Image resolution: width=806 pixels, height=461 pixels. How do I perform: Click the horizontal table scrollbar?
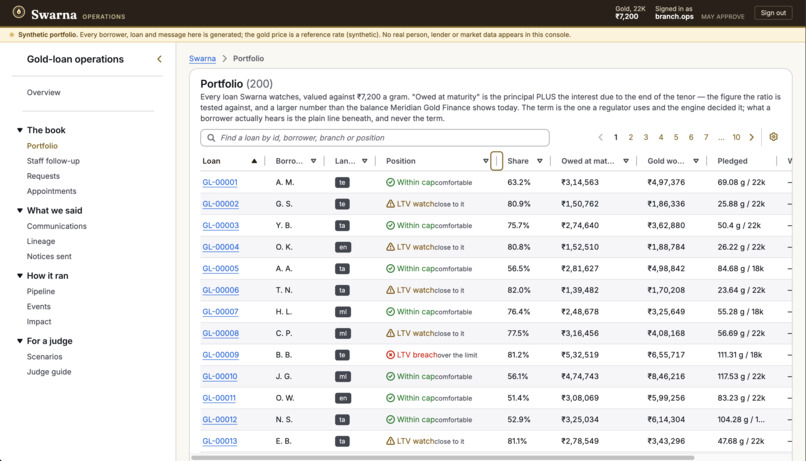443,457
